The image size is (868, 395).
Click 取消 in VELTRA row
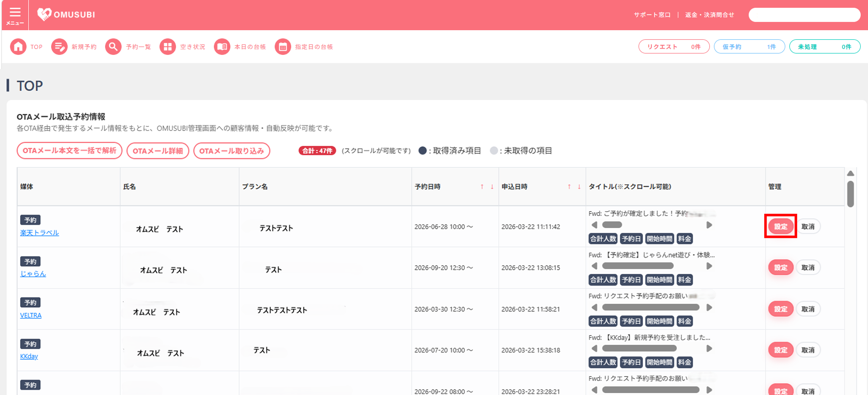(808, 309)
